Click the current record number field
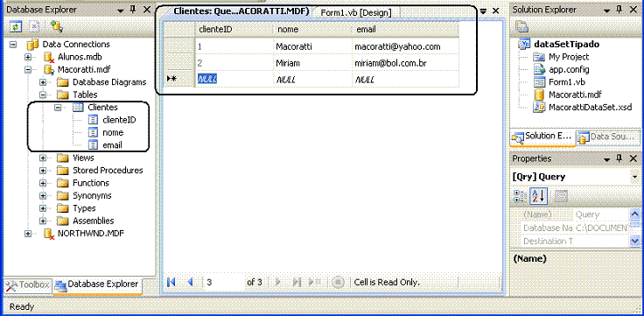The width and height of the screenshot is (644, 316). (223, 283)
